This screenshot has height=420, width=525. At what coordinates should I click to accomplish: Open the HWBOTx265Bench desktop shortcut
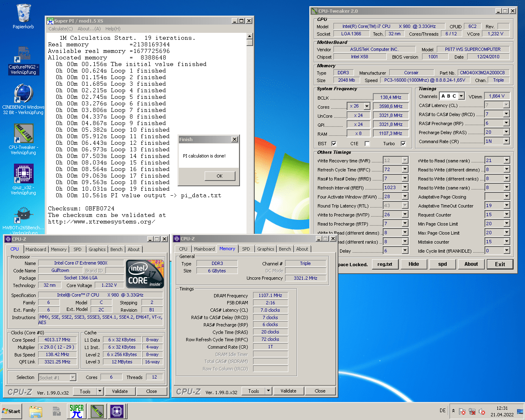(x=23, y=219)
